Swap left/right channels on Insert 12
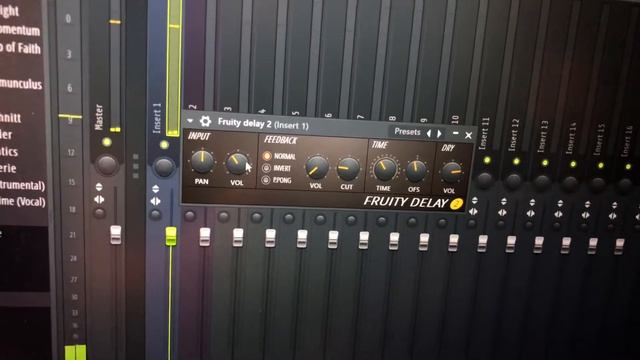Screen dimensions: 640x360 click(x=502, y=213)
